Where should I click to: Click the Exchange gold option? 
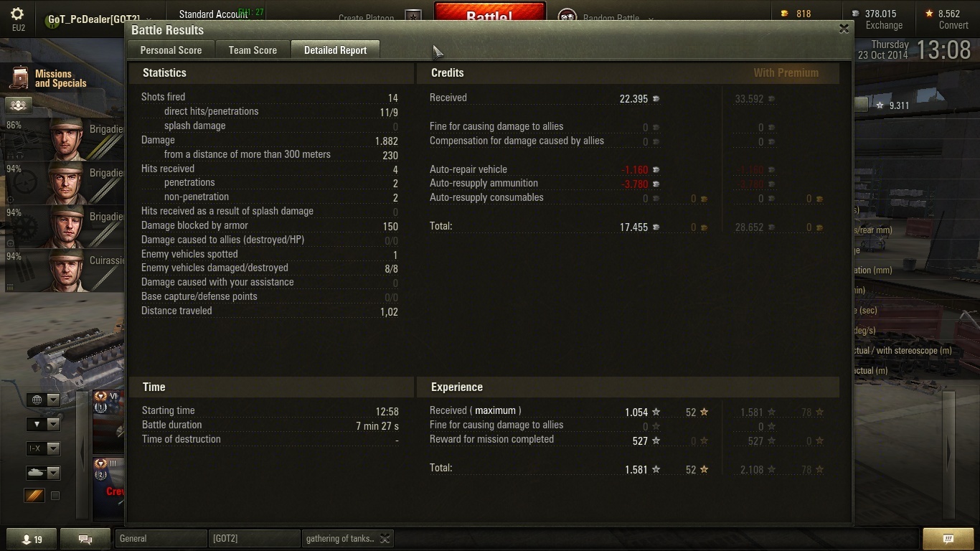tap(884, 25)
